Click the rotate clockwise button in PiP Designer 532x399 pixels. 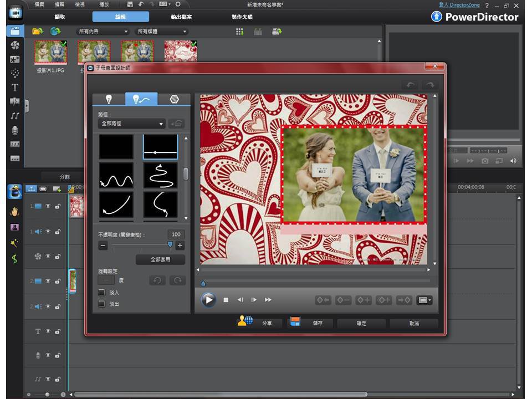point(177,280)
